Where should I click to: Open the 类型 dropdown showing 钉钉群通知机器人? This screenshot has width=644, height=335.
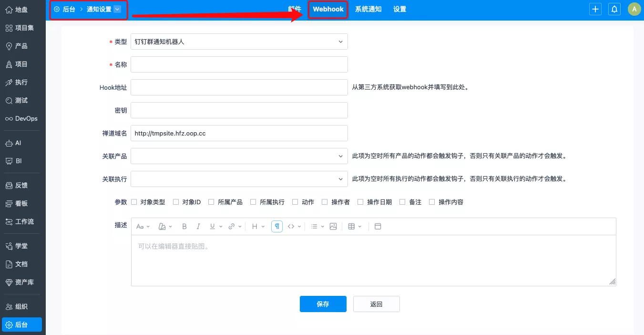(x=239, y=42)
